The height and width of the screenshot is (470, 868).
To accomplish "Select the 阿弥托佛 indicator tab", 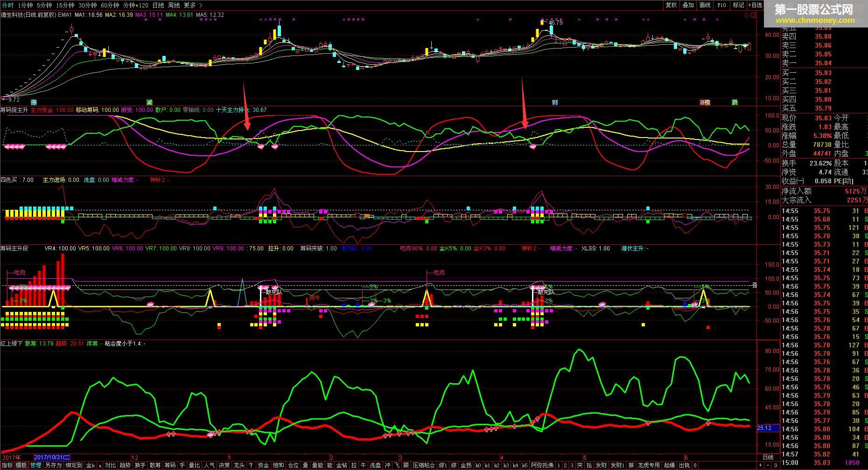I will [542, 465].
